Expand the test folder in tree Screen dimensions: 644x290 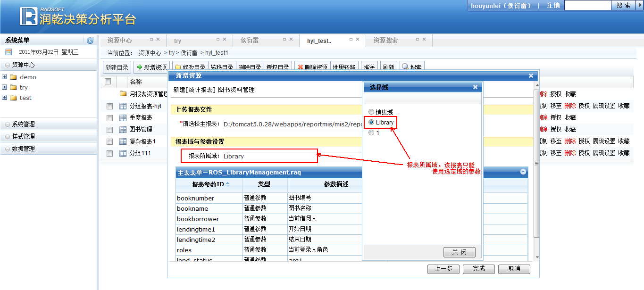(x=4, y=98)
